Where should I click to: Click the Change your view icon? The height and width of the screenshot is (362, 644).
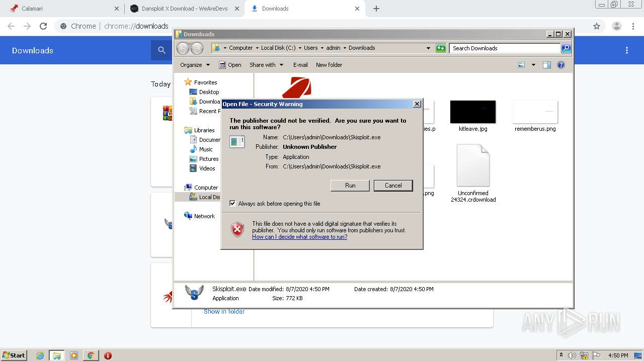pyautogui.click(x=521, y=65)
